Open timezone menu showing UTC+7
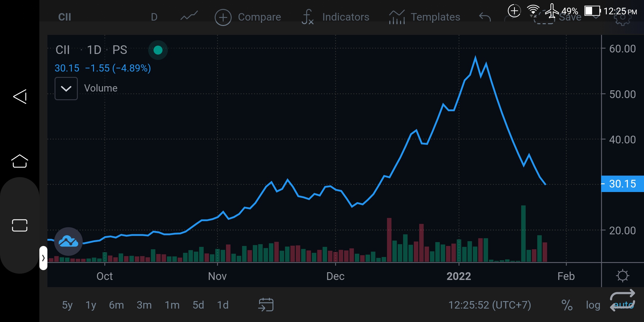 click(x=490, y=305)
